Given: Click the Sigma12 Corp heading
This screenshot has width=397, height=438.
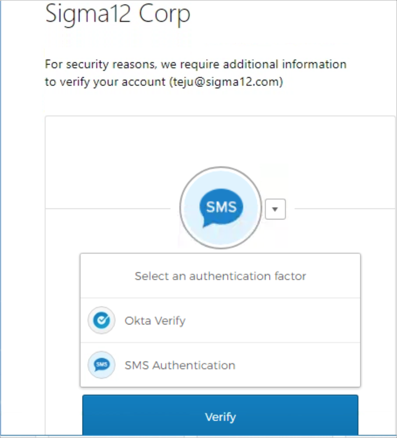Looking at the screenshot, I should coord(118,14).
